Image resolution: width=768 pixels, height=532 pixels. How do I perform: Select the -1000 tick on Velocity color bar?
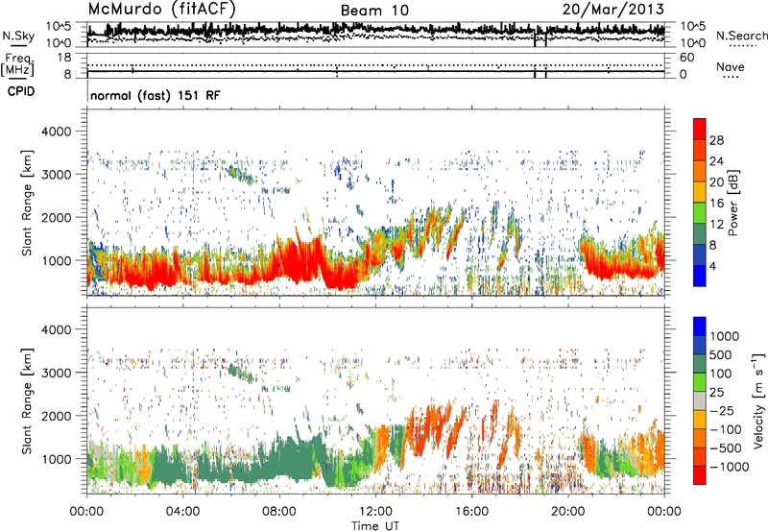pyautogui.click(x=730, y=467)
